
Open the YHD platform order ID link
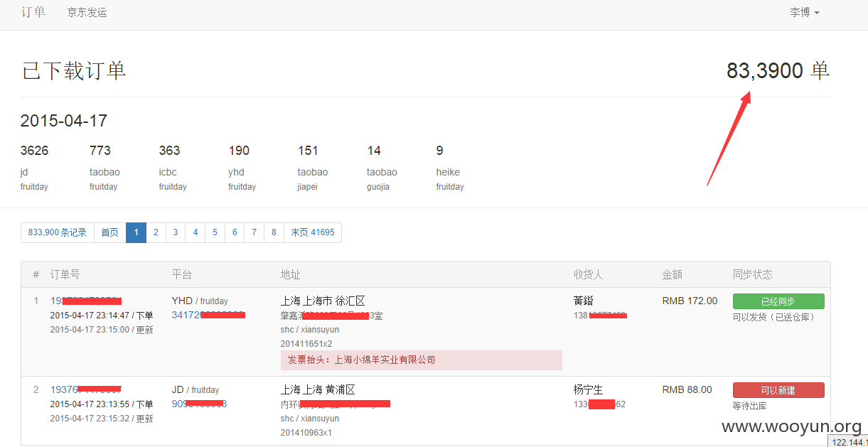(x=208, y=314)
